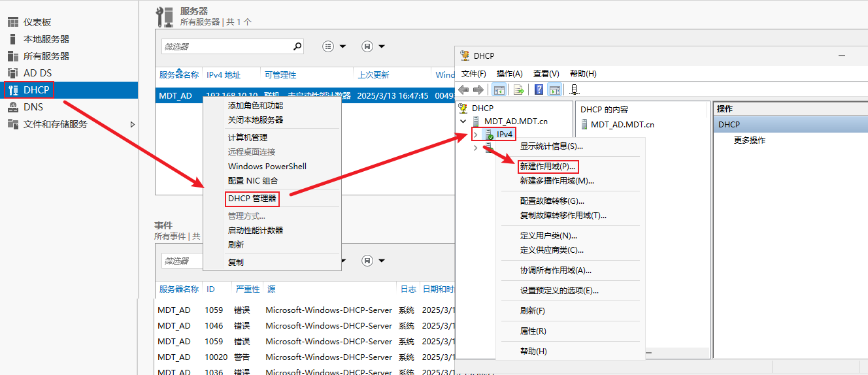Click the forward arrow in DHCP toolbar

pyautogui.click(x=478, y=90)
